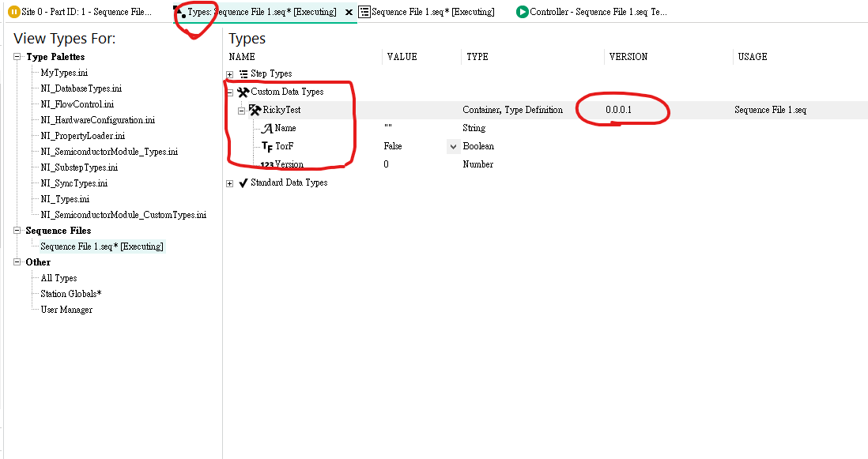Click the RickyTest version 0.0.0.1 cell

[x=619, y=111]
